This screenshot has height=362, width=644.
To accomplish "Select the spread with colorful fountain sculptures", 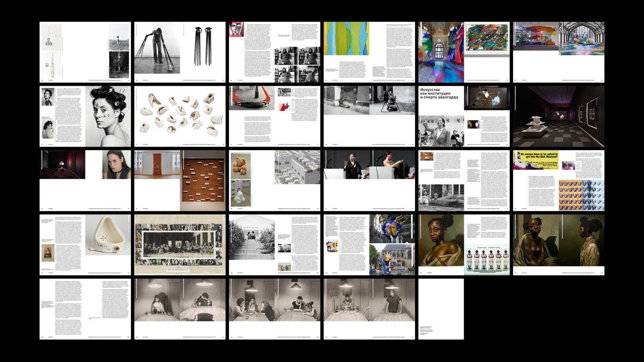I will [x=369, y=245].
